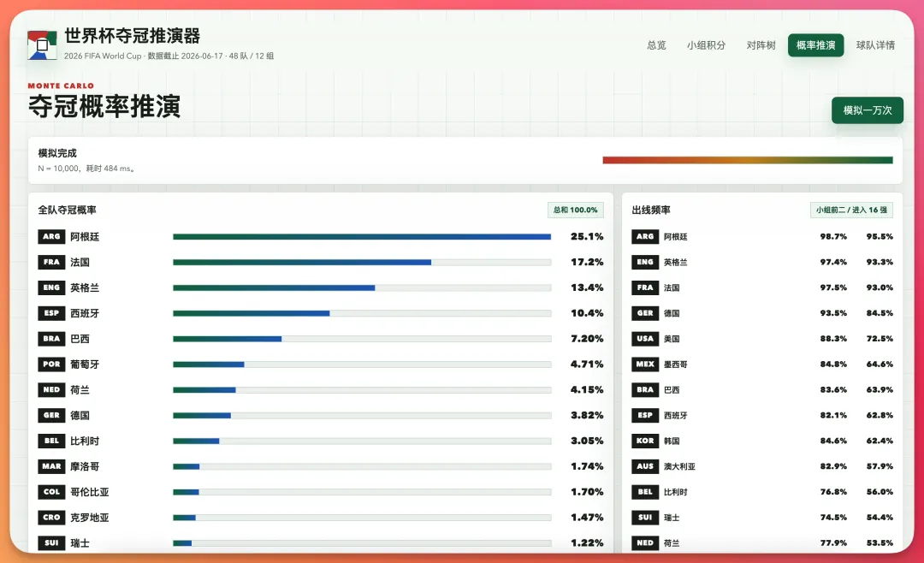Click the 72.5% value for 美国
The height and width of the screenshot is (563, 924).
tap(880, 338)
